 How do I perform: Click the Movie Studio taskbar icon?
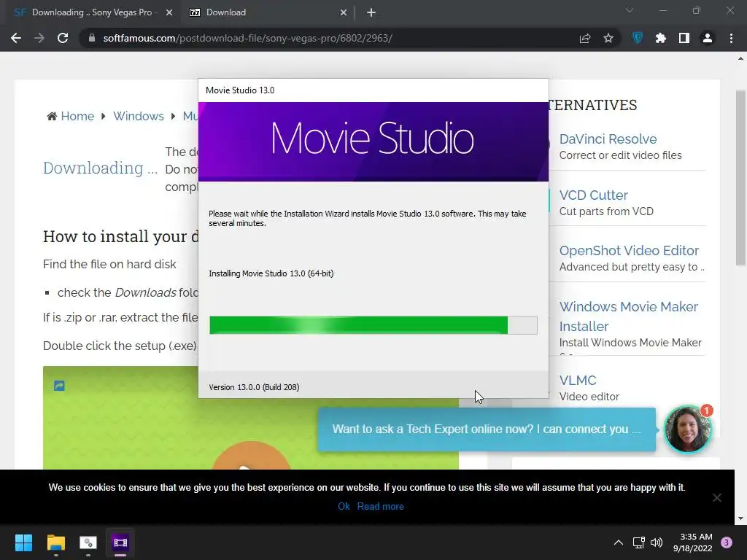click(120, 542)
